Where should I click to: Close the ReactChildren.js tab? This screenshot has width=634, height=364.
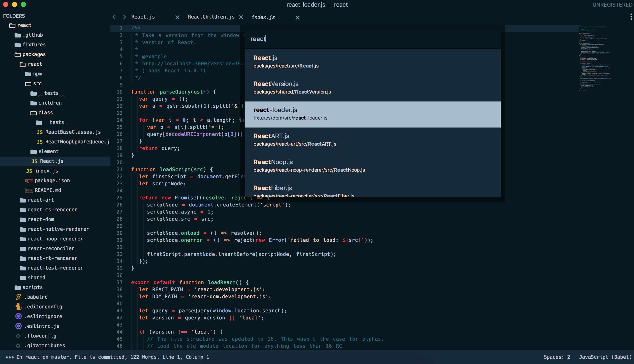point(241,17)
